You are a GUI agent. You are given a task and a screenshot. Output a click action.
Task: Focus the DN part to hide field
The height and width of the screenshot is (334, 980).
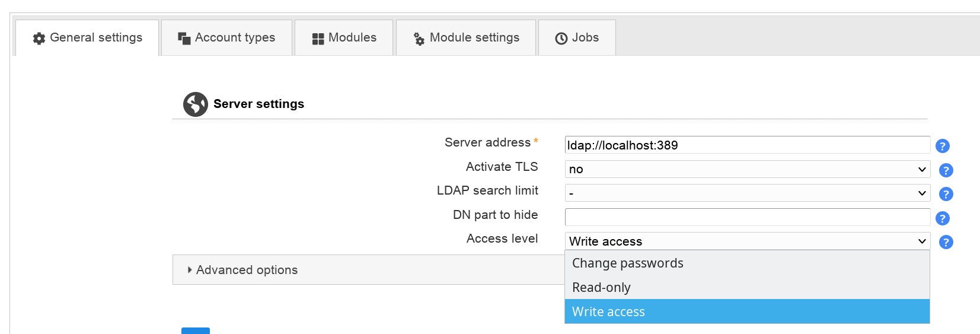[747, 217]
